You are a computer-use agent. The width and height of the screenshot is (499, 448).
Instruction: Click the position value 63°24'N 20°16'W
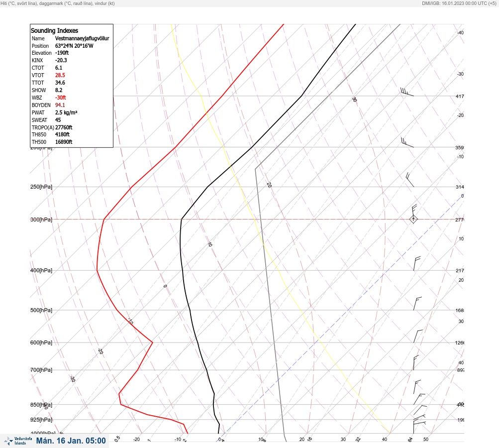point(74,46)
